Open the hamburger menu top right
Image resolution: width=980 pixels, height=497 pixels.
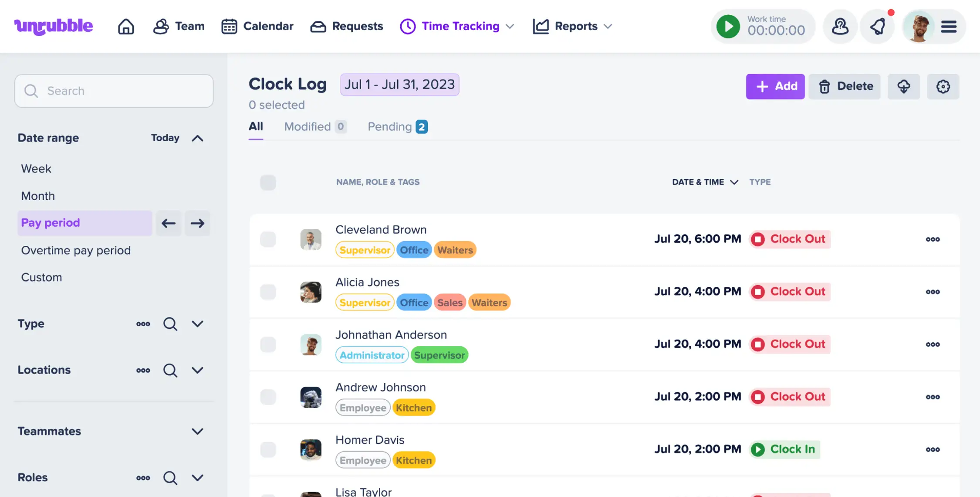(x=949, y=26)
